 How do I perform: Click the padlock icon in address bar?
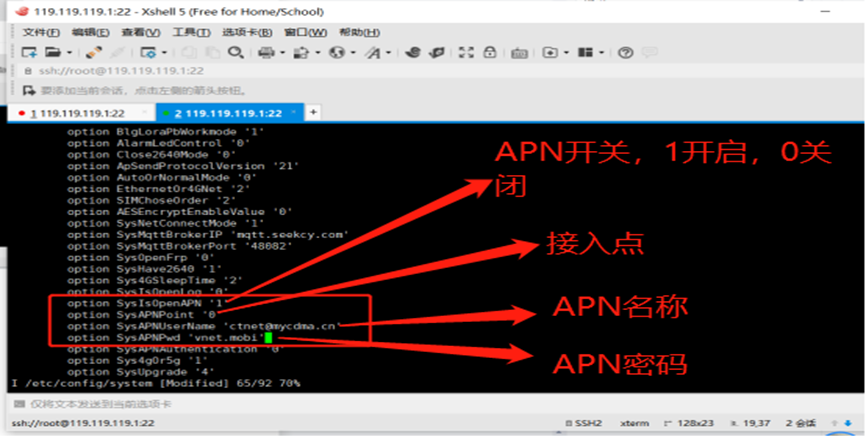pos(28,71)
